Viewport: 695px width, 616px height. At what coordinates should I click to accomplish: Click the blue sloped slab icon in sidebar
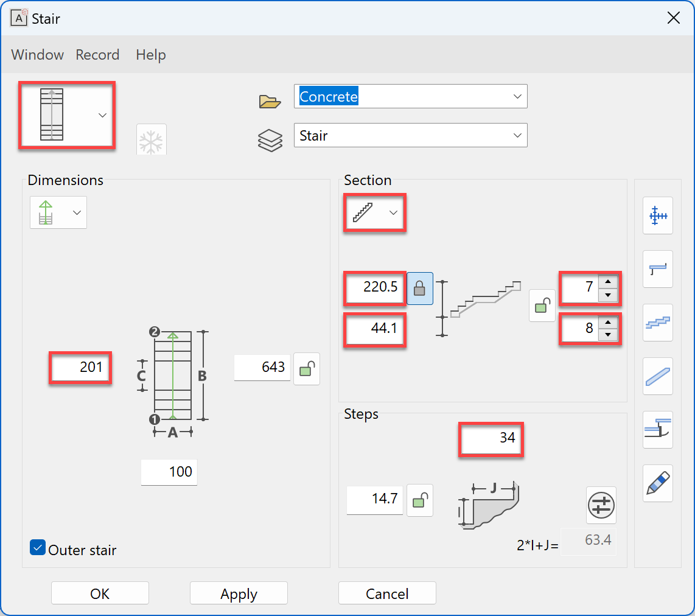point(658,376)
